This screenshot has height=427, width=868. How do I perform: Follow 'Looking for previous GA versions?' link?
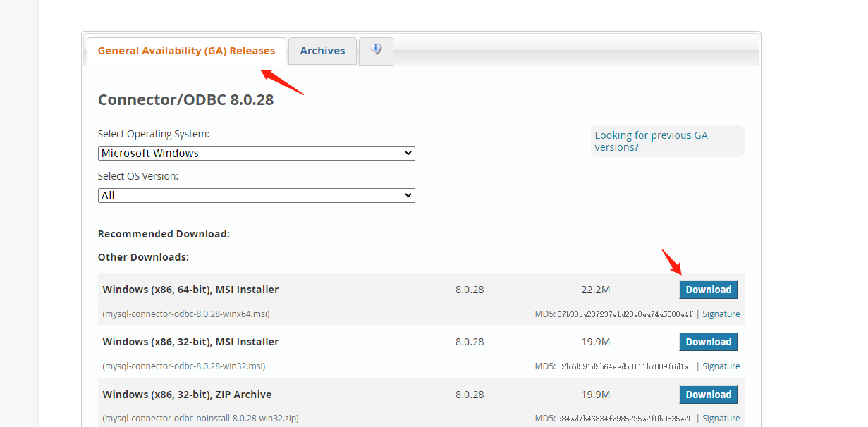(x=651, y=141)
